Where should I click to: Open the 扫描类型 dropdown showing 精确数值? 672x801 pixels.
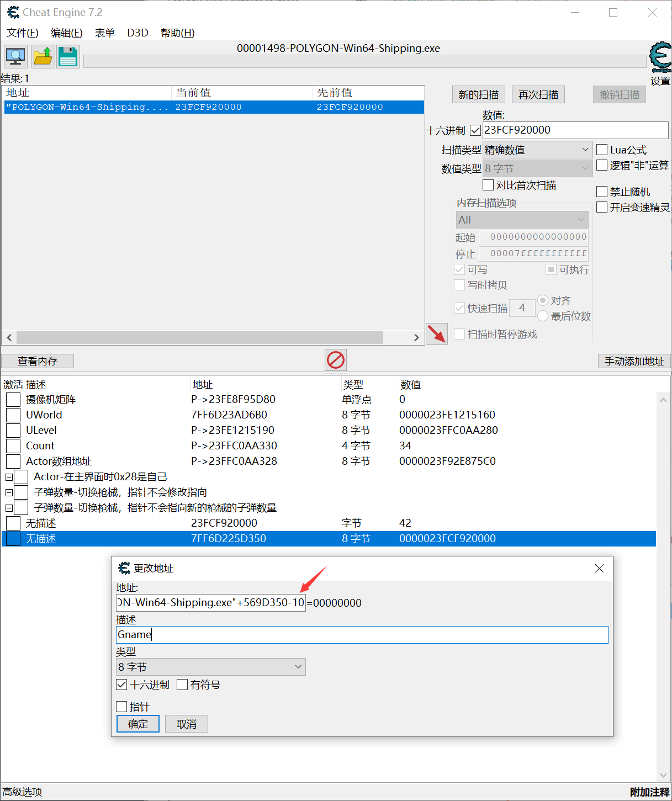[584, 149]
